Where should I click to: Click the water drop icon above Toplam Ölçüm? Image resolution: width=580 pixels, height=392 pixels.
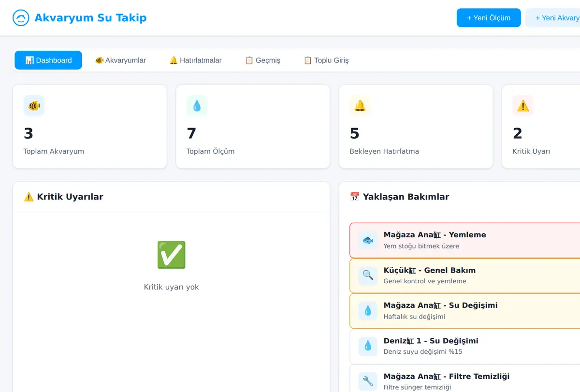point(197,105)
